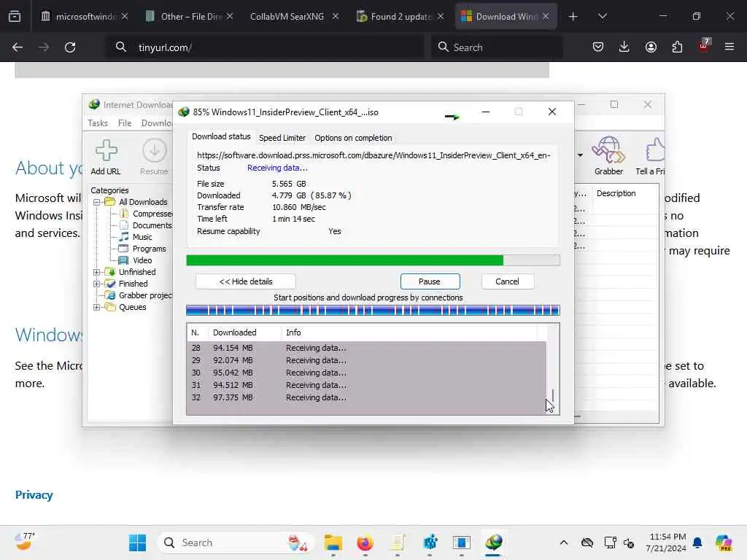Open the Firefox extensions puzzle icon
This screenshot has height=560, width=747.
click(x=677, y=47)
